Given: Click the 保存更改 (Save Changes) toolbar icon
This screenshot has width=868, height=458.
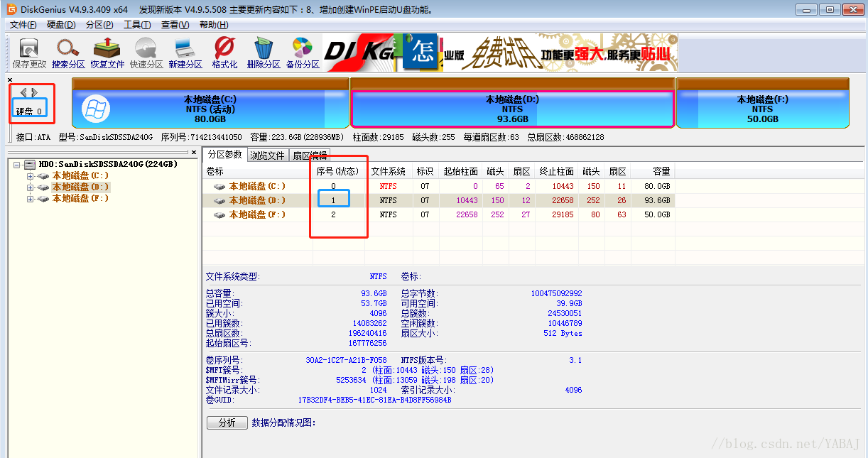Looking at the screenshot, I should click(x=29, y=53).
